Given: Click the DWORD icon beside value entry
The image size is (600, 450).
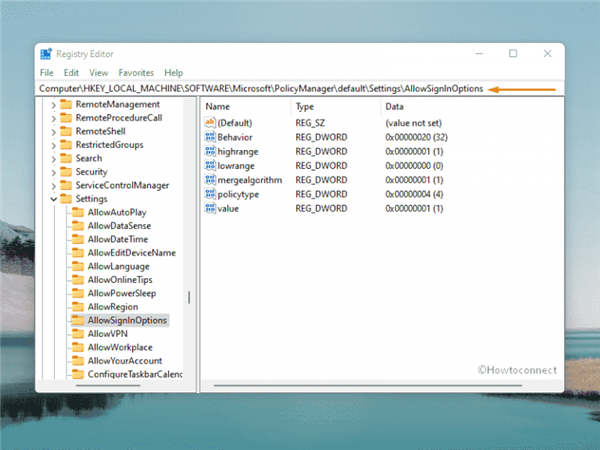Looking at the screenshot, I should click(210, 208).
